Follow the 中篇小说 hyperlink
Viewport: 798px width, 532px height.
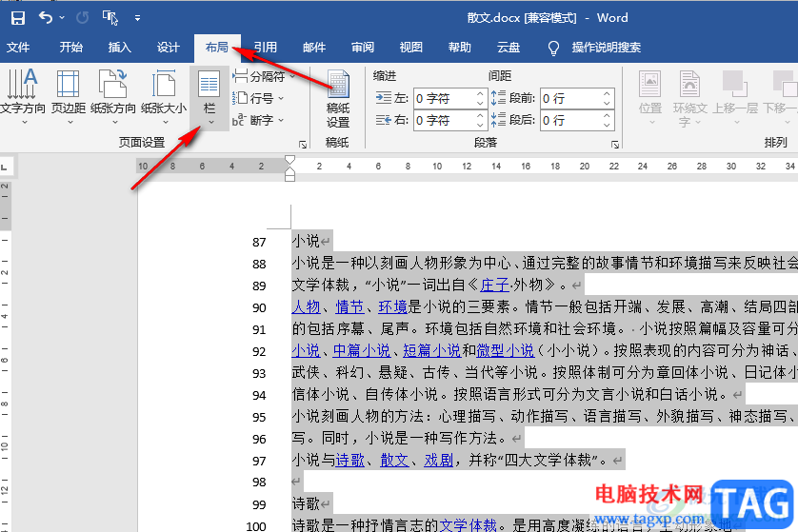pos(362,350)
